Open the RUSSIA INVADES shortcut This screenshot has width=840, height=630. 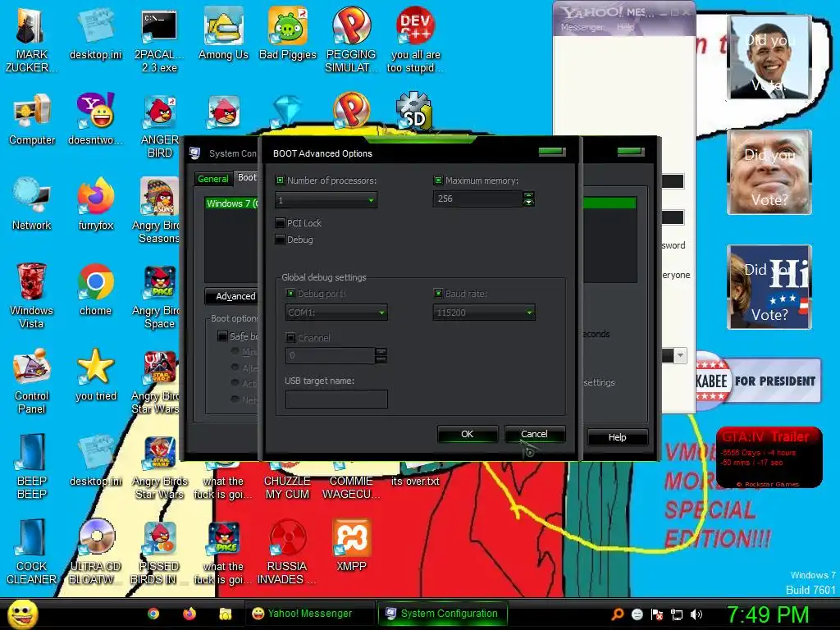click(287, 552)
